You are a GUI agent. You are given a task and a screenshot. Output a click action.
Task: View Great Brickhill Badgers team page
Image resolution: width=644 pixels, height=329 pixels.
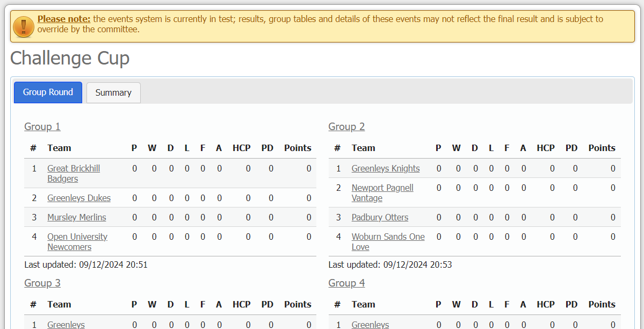click(x=74, y=173)
